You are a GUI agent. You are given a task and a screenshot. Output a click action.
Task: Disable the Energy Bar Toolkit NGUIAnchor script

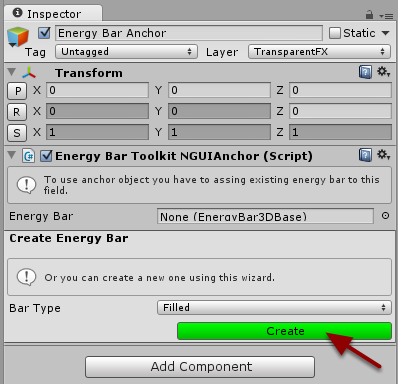[x=46, y=156]
